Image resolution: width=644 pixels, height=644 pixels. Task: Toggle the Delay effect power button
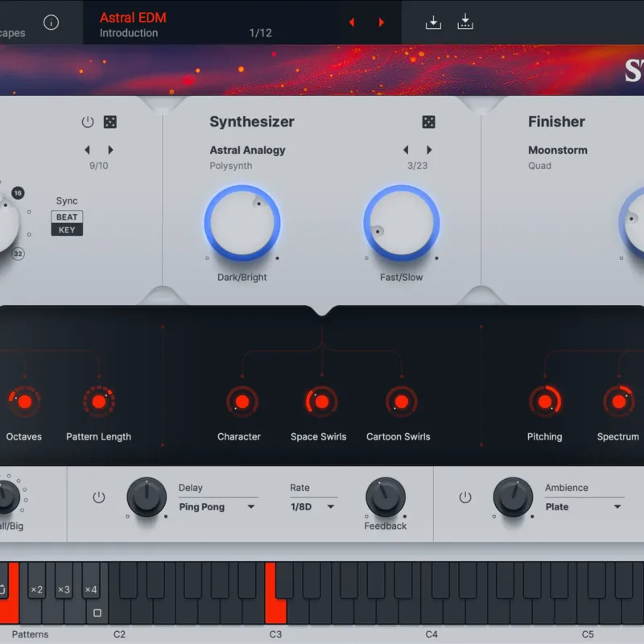point(98,497)
